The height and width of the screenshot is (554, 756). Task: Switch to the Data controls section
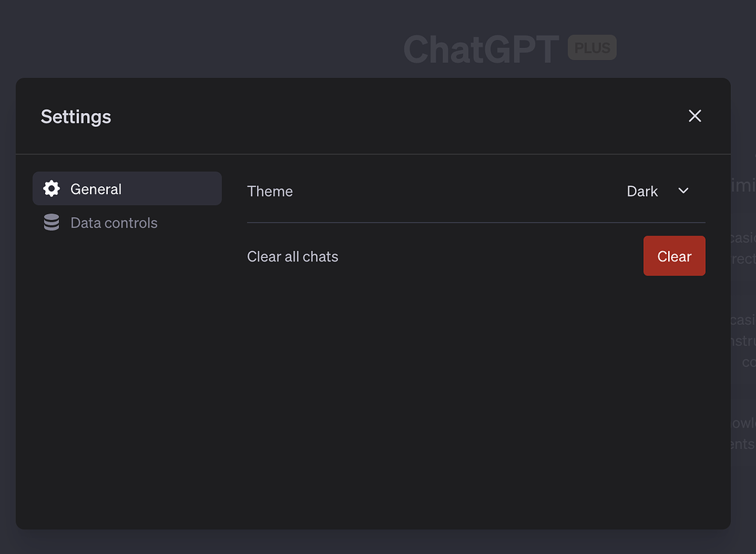tap(114, 222)
